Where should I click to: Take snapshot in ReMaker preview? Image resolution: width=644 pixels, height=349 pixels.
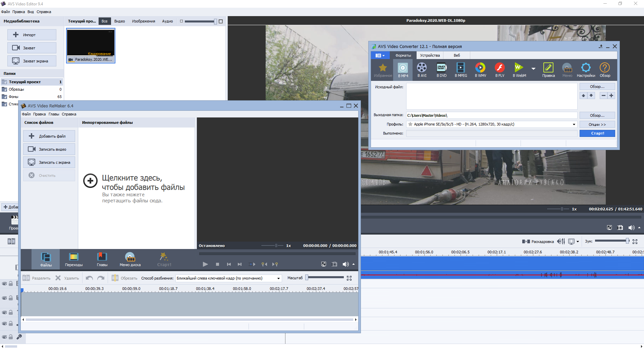click(x=334, y=264)
